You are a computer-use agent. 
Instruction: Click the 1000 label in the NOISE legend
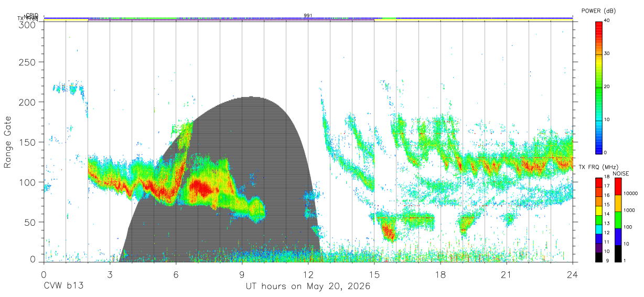click(x=630, y=210)
